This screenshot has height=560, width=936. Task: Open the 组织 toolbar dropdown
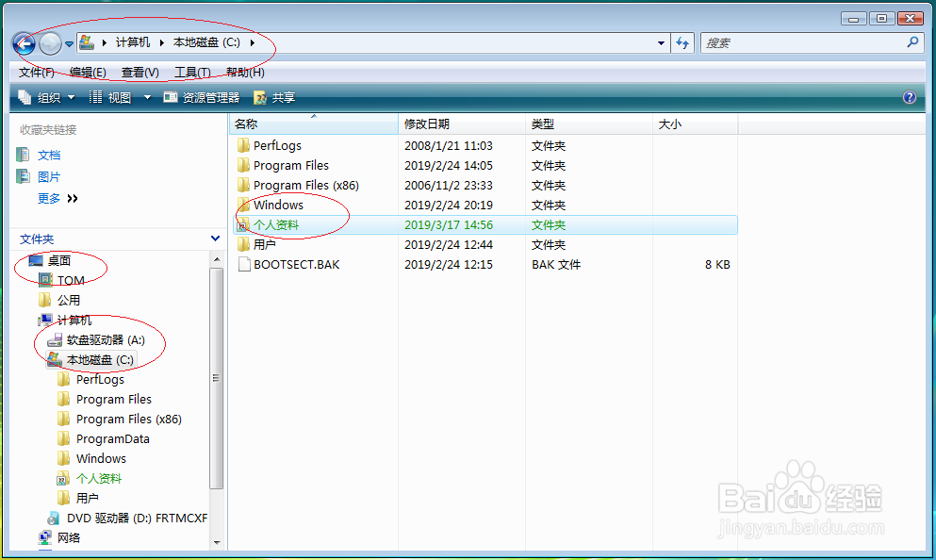tap(46, 97)
